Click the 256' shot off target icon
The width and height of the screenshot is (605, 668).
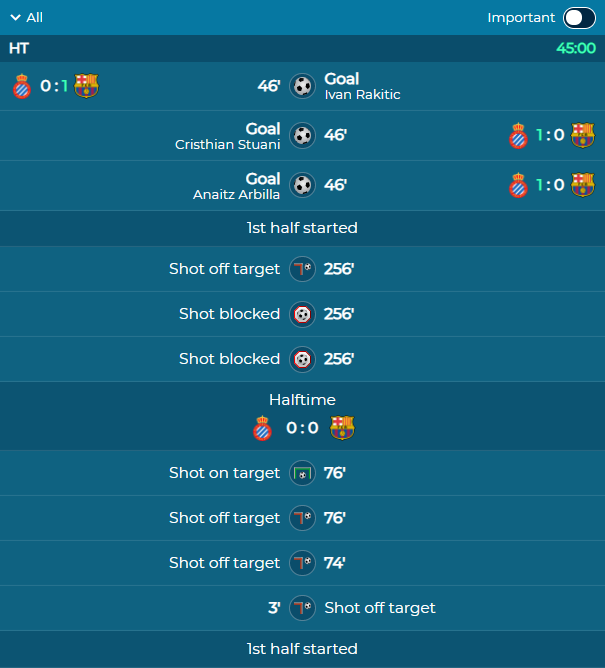302,269
